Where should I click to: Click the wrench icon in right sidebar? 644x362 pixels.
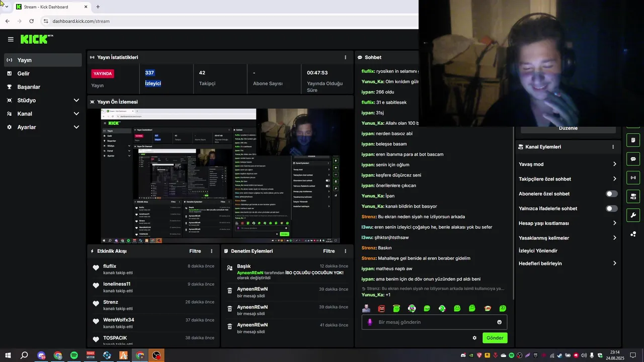pos(633,215)
